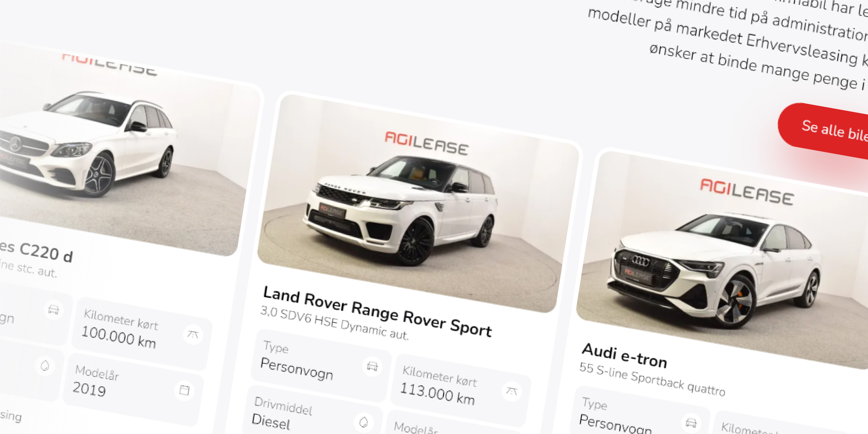Viewport: 868px width, 434px height.
Task: Select the Modelår 2019 tile
Action: pos(133,389)
